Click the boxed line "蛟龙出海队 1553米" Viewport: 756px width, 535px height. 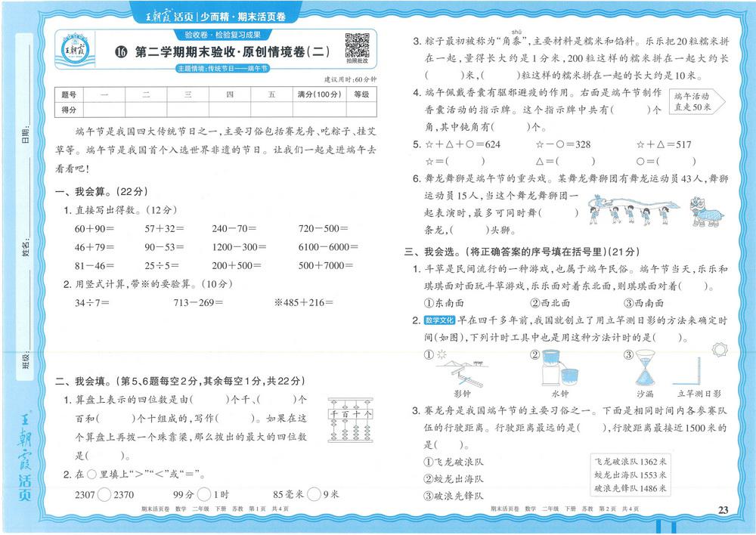pos(631,475)
